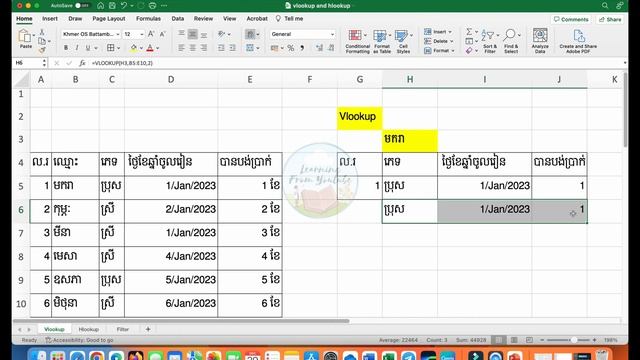
Task: Toggle Align Right horizontal alignment
Action: [204, 48]
